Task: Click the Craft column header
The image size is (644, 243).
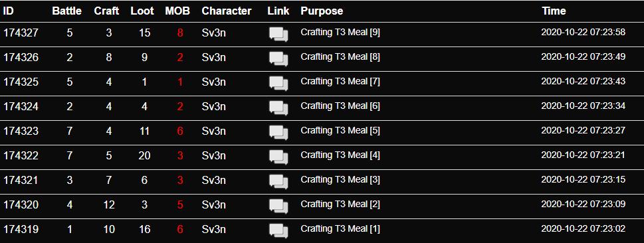Action: tap(106, 11)
